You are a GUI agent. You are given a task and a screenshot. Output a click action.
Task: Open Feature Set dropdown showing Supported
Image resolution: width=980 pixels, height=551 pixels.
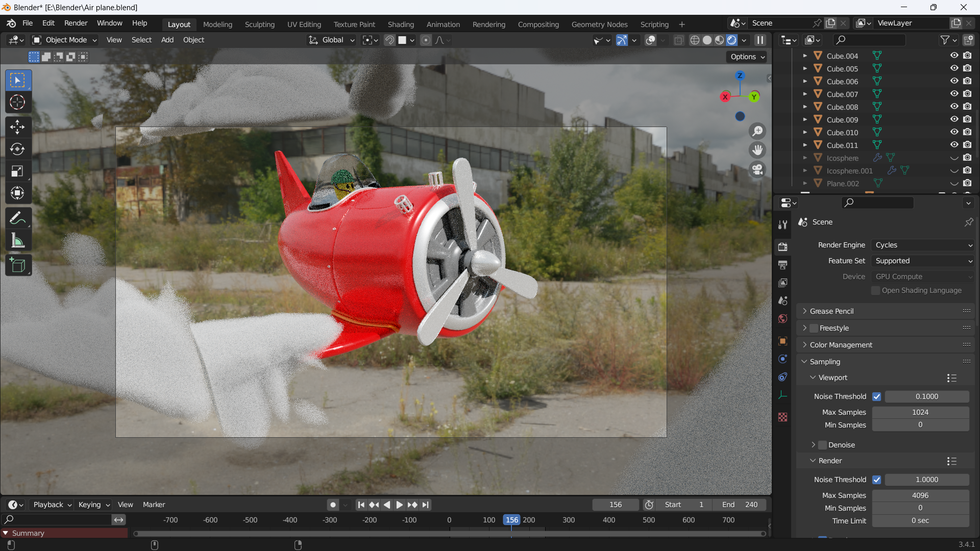pyautogui.click(x=923, y=261)
